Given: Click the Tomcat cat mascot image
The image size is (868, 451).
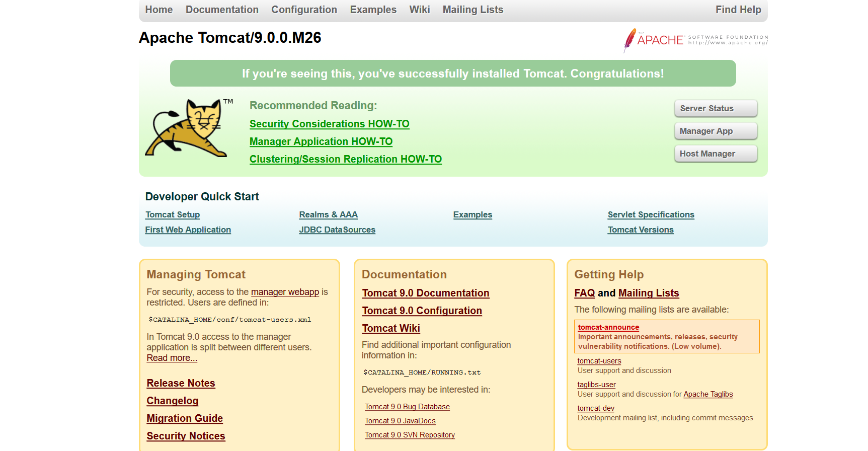Looking at the screenshot, I should tap(189, 128).
